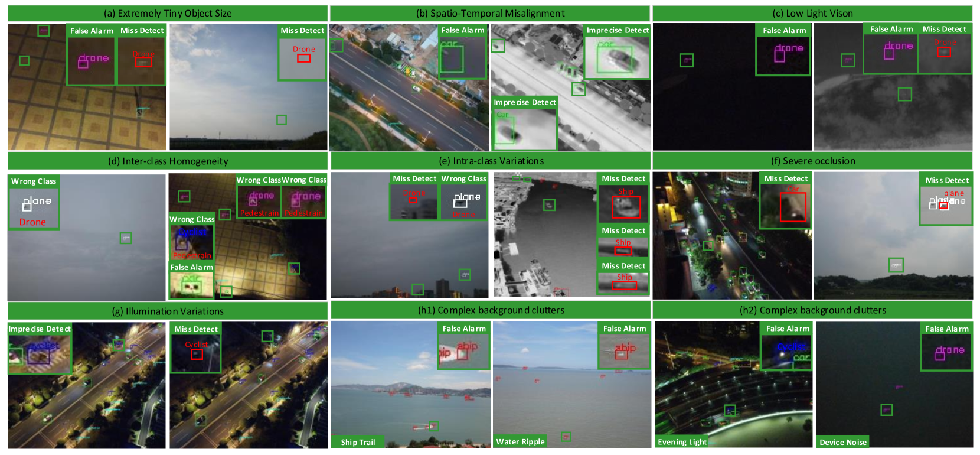Screen dimensions: 980x455
Task: Open the Miss Detect Cyclist inset in panel (g)
Action: [196, 348]
